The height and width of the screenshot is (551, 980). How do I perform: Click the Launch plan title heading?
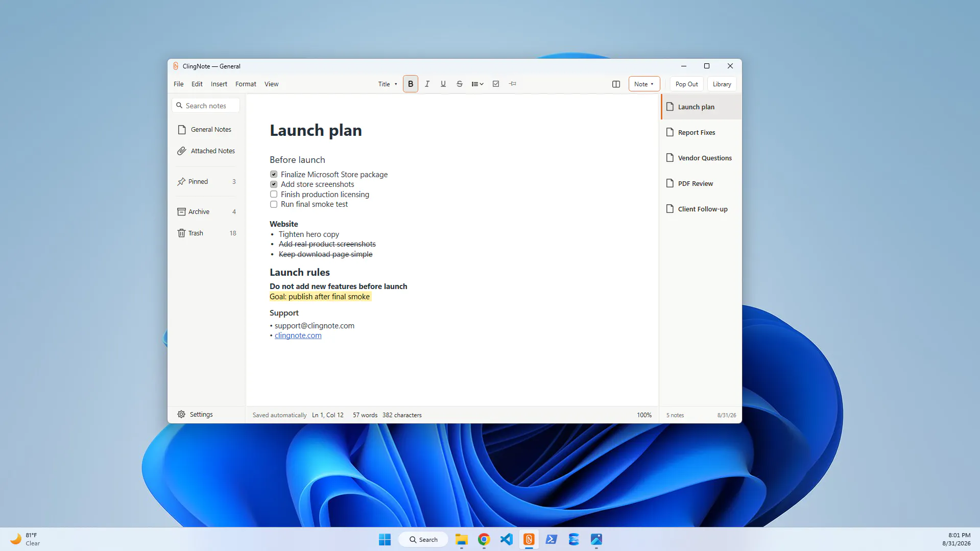[316, 131]
